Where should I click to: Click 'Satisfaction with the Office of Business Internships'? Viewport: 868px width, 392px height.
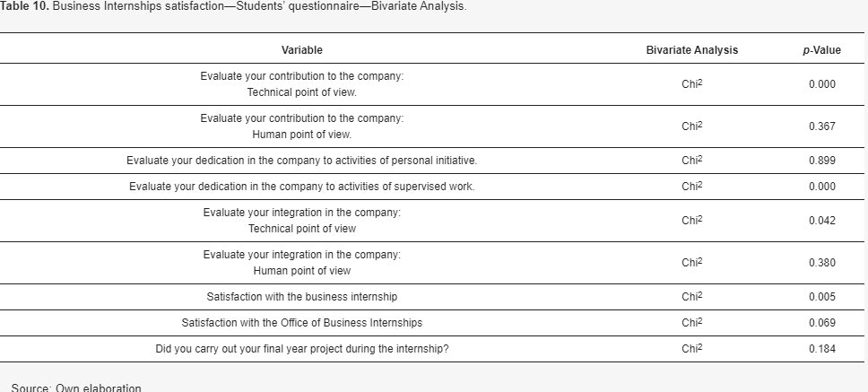point(301,323)
